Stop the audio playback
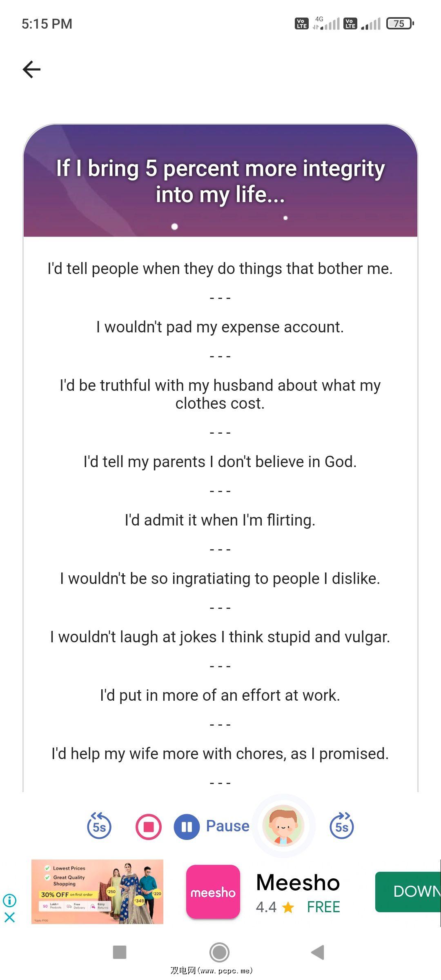 pyautogui.click(x=149, y=826)
